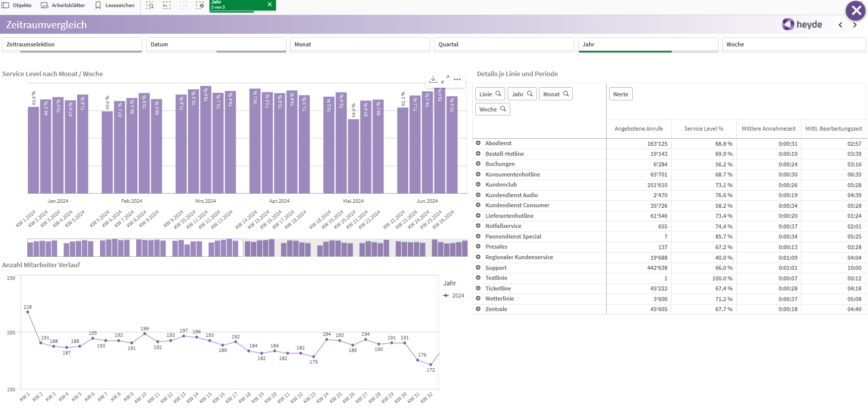The width and height of the screenshot is (868, 410).
Task: Expand the Support row in table
Action: coord(478,268)
